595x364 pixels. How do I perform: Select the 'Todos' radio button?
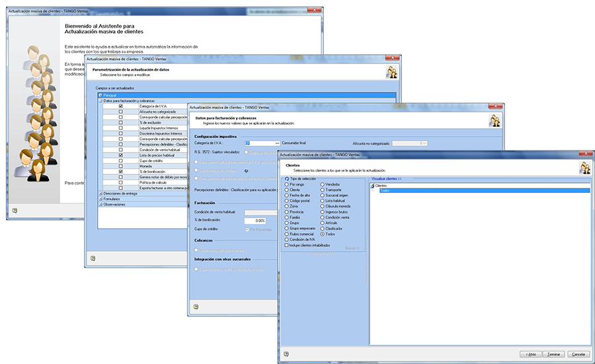click(x=322, y=235)
